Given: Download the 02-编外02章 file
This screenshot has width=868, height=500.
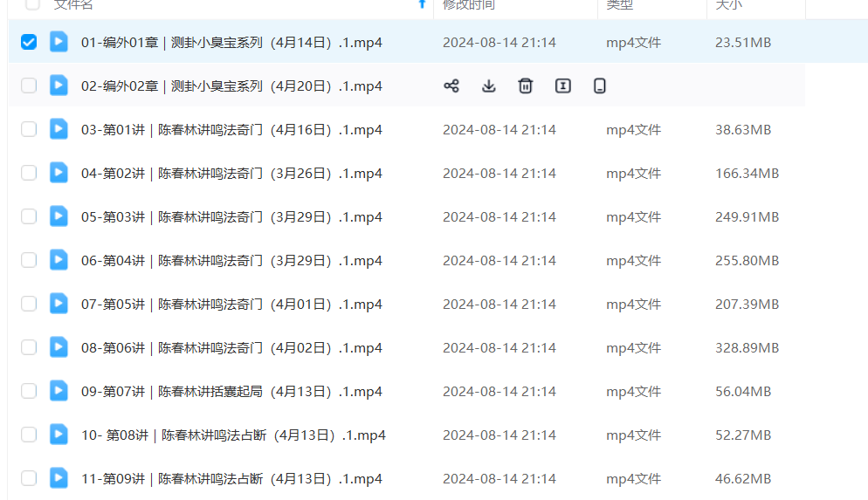Looking at the screenshot, I should click(489, 86).
